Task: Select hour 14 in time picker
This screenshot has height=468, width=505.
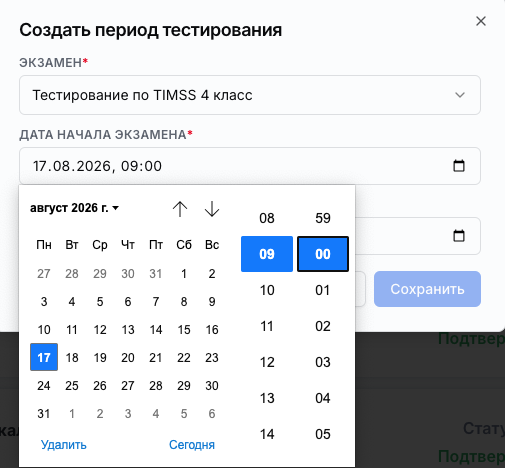Action: point(267,434)
